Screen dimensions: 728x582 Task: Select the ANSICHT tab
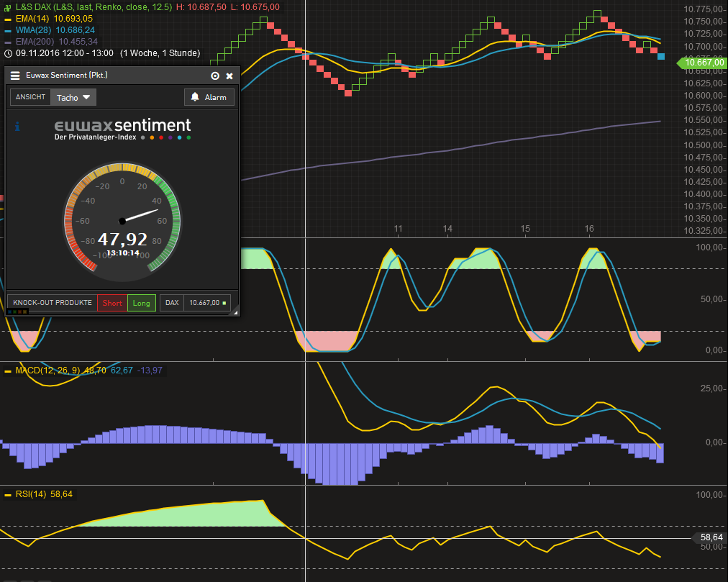30,96
